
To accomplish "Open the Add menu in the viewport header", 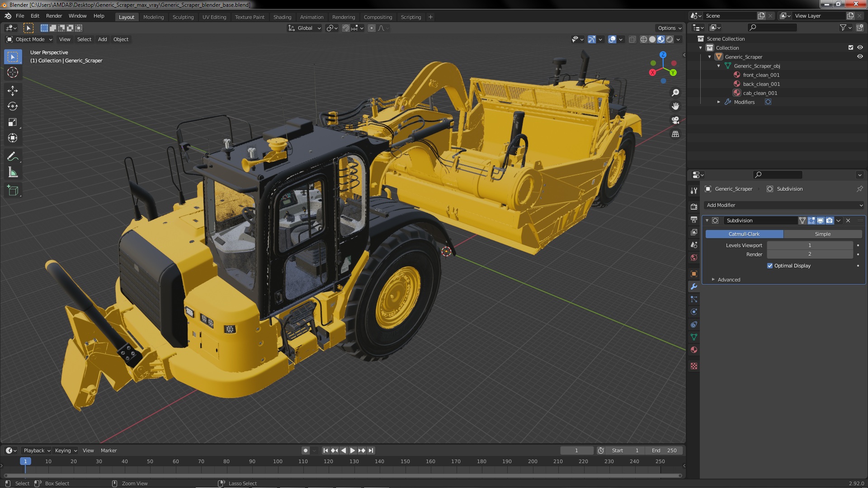I will click(103, 39).
